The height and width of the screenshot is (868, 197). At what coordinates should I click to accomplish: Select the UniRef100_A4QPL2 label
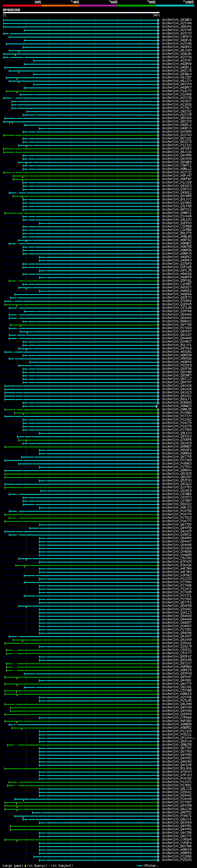click(177, 125)
